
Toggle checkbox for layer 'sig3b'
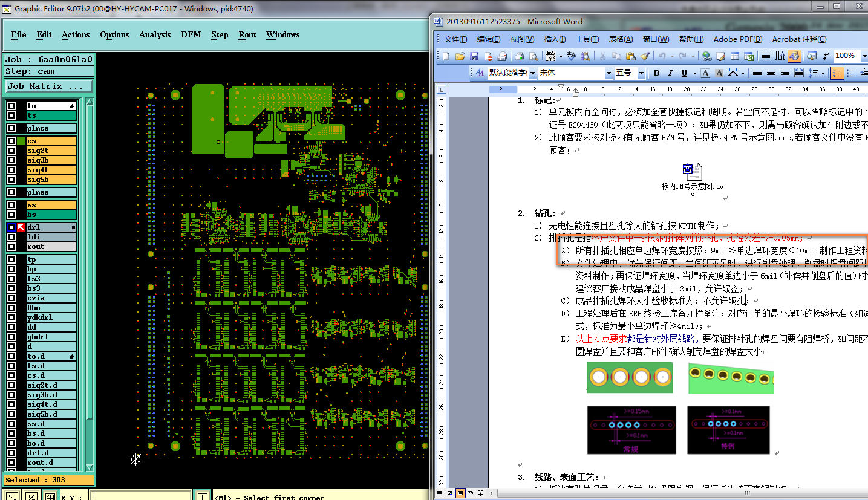(x=11, y=160)
